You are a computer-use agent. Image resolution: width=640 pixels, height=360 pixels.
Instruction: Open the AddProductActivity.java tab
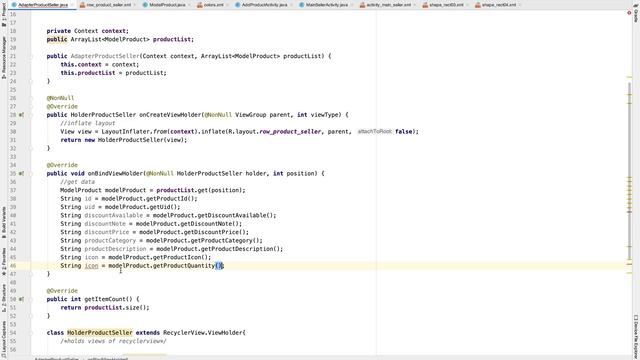point(264,5)
